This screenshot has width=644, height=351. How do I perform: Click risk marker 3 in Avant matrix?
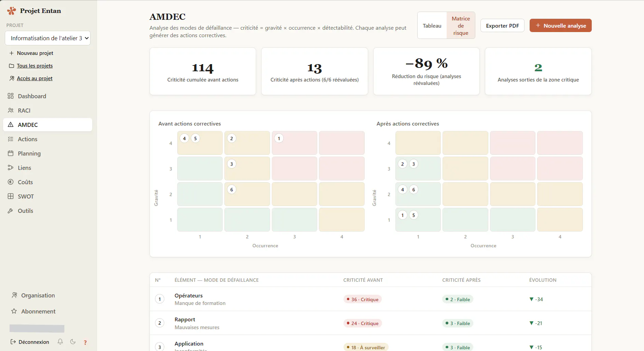point(232,164)
